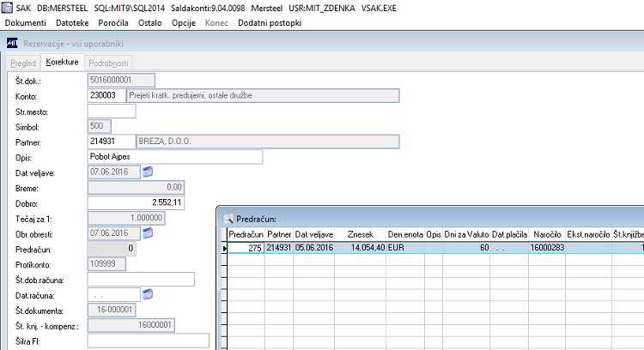
Task: Click the MIT logo of Rezervacije window
Action: coord(12,43)
